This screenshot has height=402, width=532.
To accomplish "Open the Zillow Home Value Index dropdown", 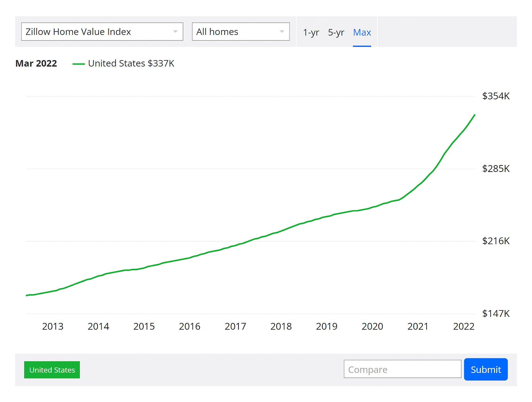I will coord(102,32).
